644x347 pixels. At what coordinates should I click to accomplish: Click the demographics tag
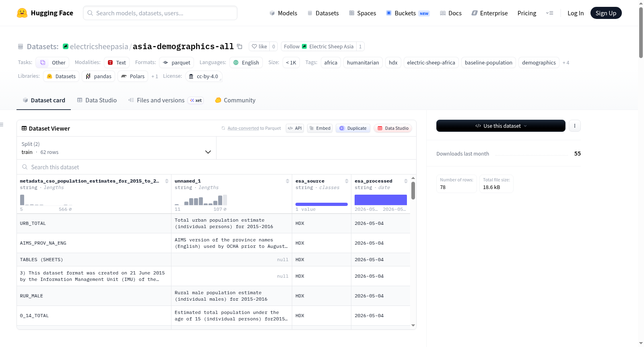click(x=539, y=62)
